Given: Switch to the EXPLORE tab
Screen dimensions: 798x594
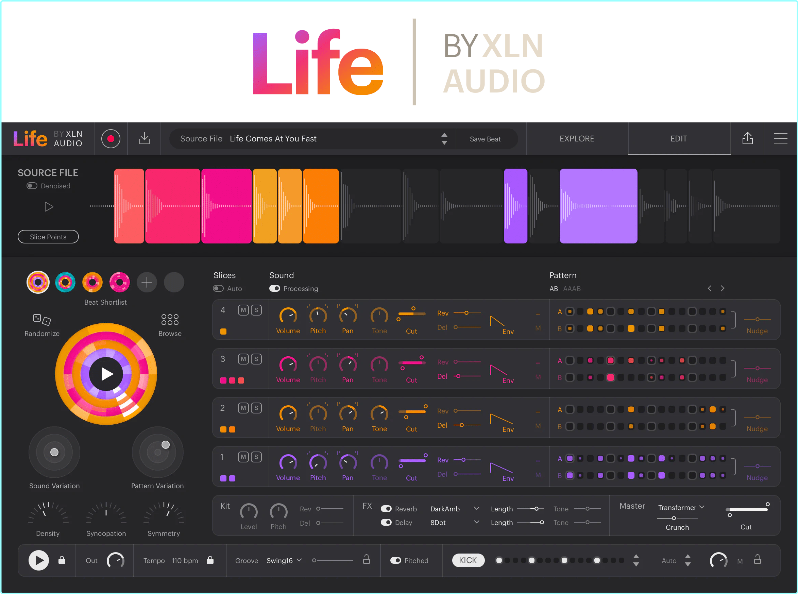Looking at the screenshot, I should coord(577,138).
